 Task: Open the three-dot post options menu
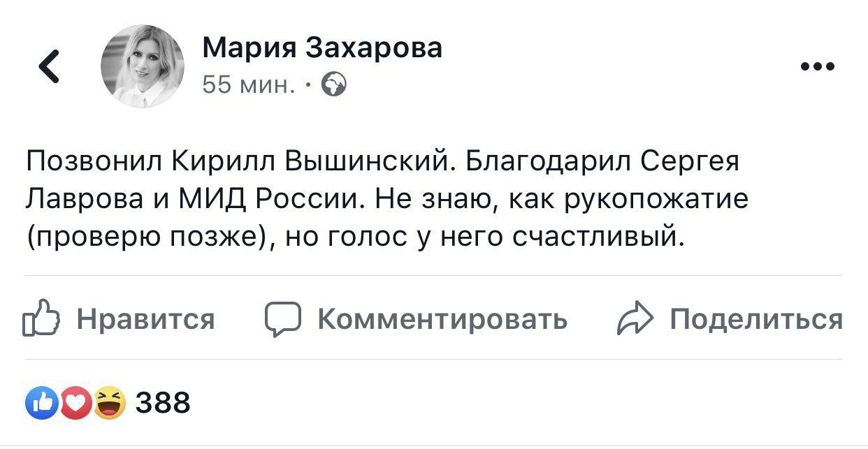818,68
